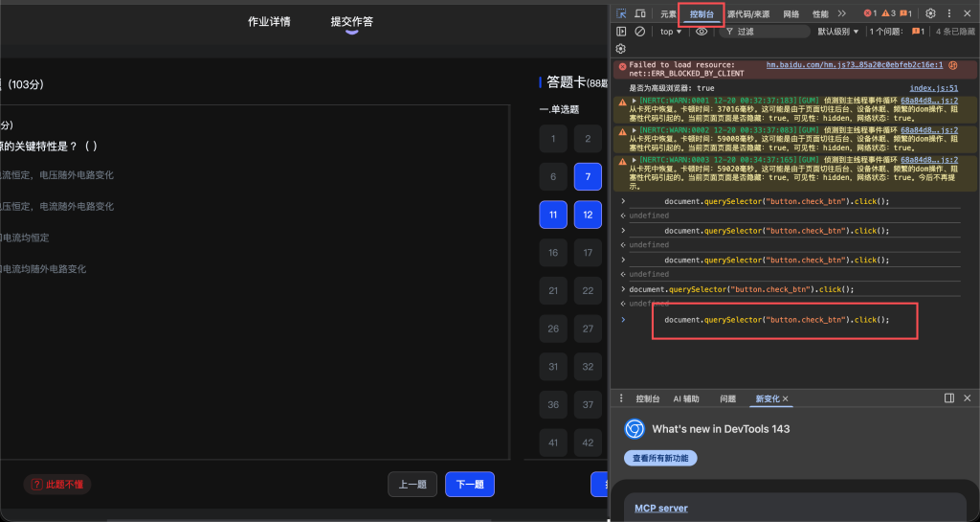Expand the NERTC WARN:0003 message
This screenshot has width=980, height=522.
coord(634,160)
